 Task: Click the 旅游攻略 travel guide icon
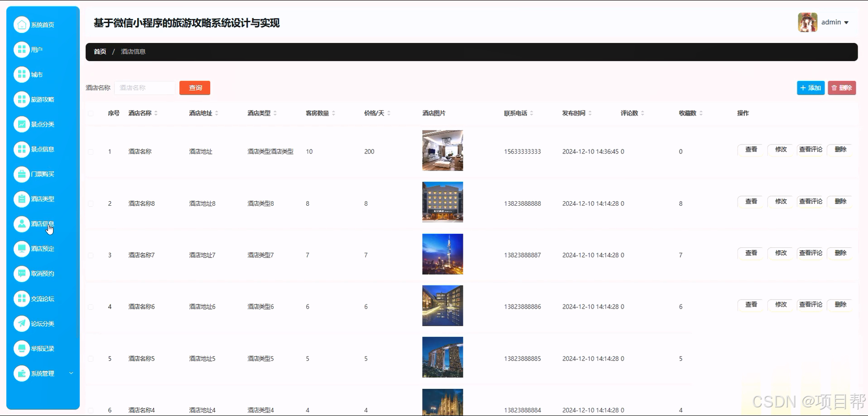click(x=22, y=99)
